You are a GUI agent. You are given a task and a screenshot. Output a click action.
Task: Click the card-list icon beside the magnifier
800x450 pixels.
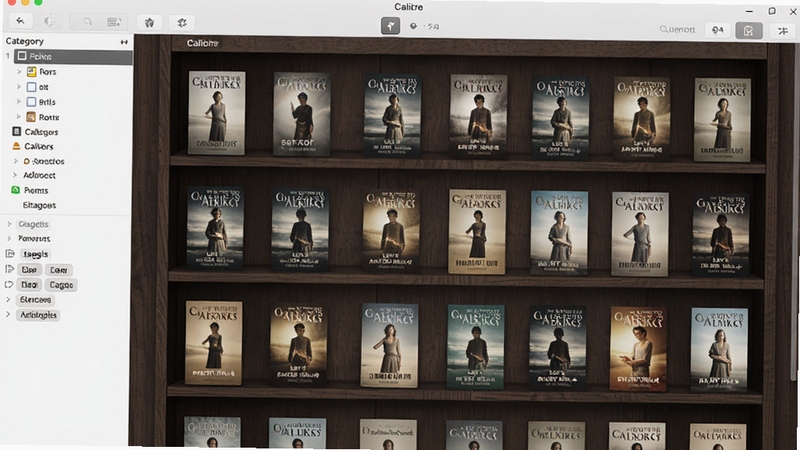[114, 22]
